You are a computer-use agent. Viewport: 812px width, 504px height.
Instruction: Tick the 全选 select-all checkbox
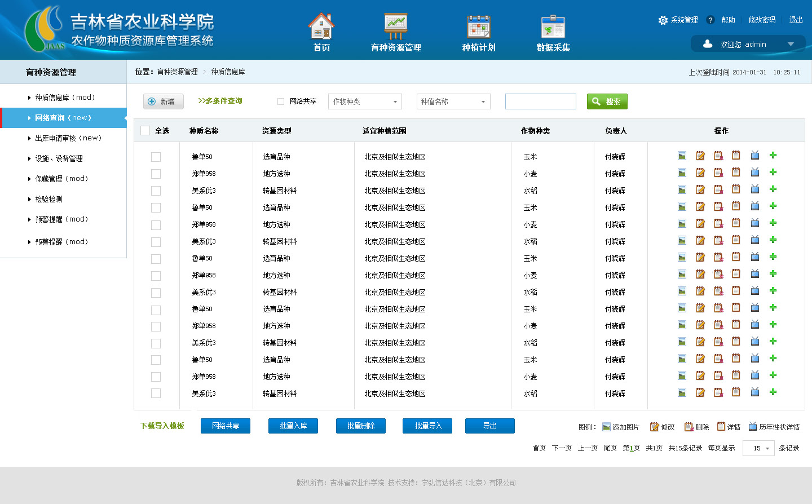click(x=145, y=131)
